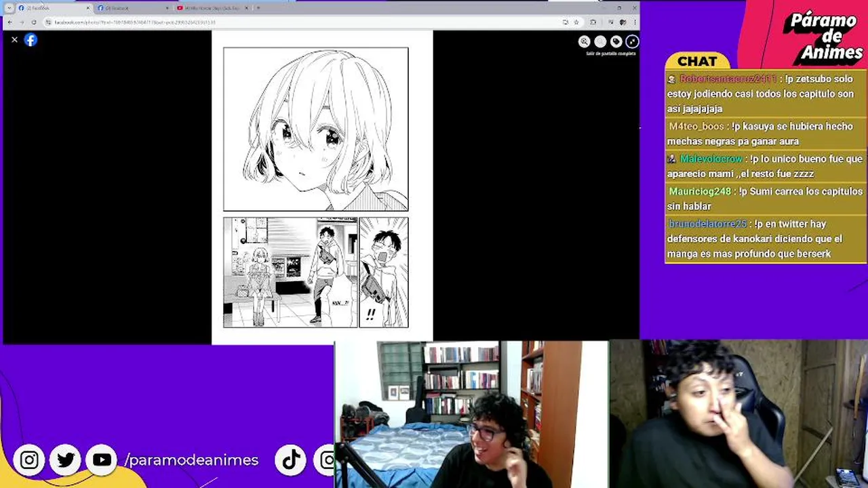Click the /paramodeanimes handle text
Screen dimensions: 868x488
tap(191, 460)
